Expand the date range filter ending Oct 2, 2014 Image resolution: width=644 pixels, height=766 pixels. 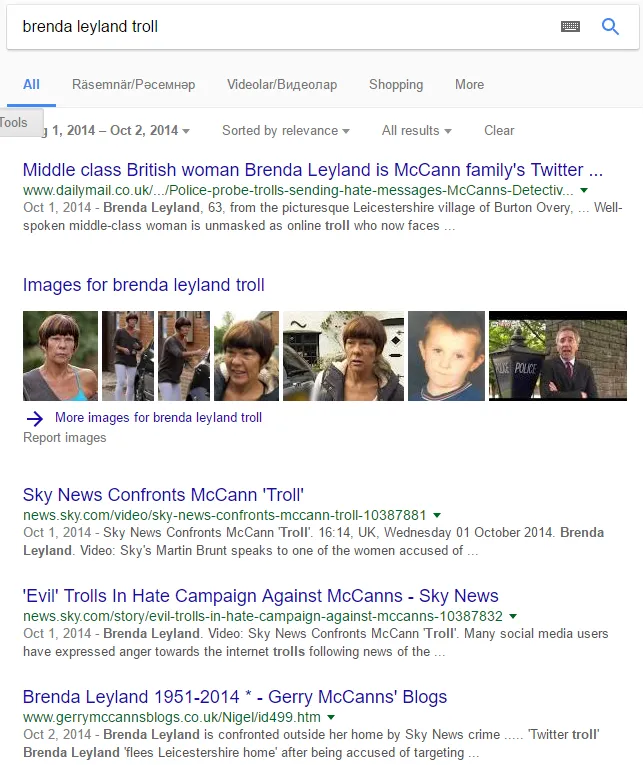click(116, 130)
